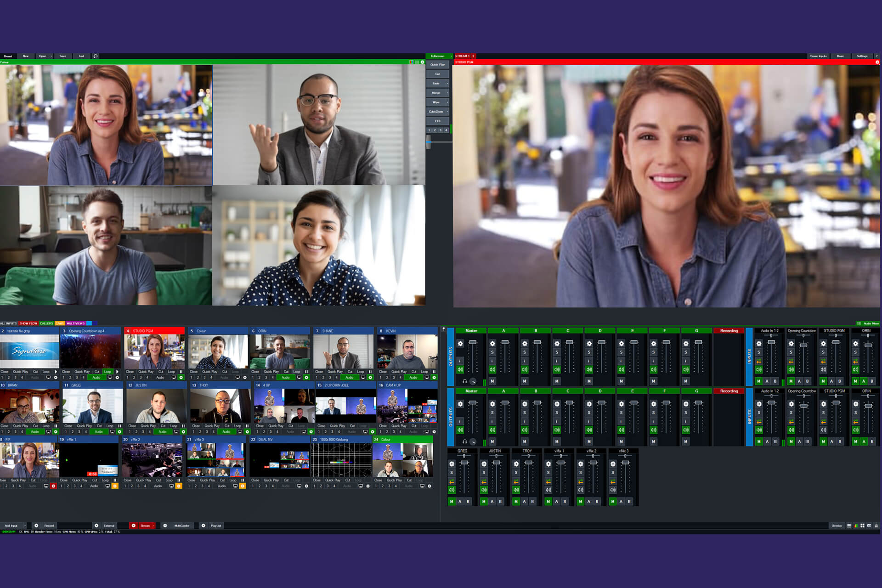Open the PlayList button
This screenshot has width=882, height=588.
pyautogui.click(x=216, y=526)
